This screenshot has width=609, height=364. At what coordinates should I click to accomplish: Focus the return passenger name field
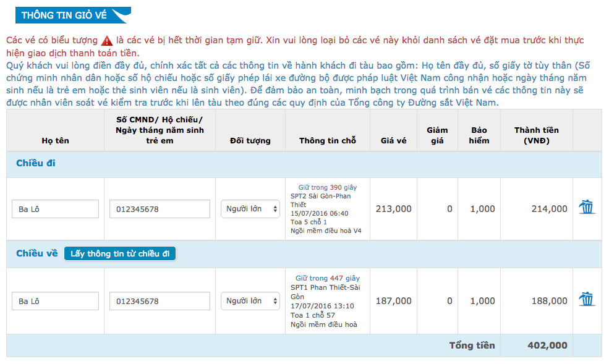click(55, 301)
